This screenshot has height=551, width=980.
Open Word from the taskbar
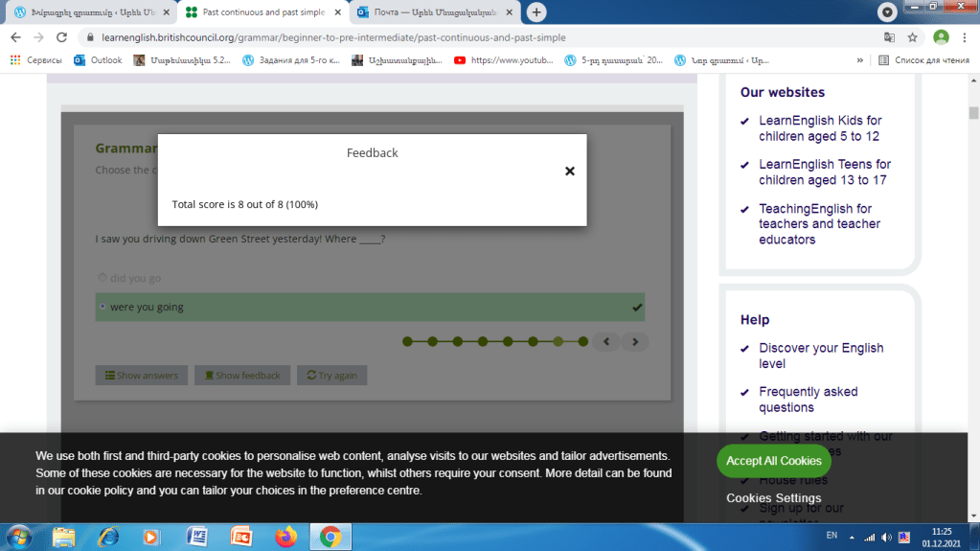click(x=197, y=537)
